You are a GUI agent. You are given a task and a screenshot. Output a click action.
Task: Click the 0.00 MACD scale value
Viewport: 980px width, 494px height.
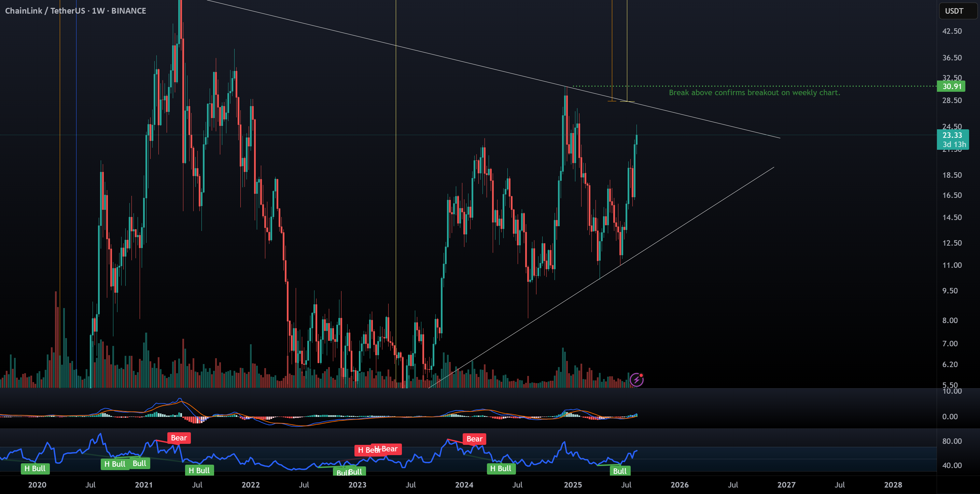pyautogui.click(x=950, y=417)
